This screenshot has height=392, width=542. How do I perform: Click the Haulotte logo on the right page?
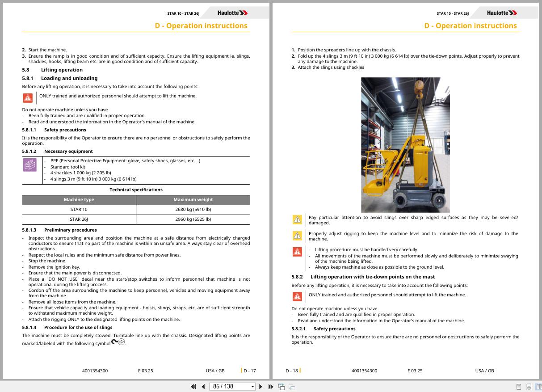click(502, 13)
